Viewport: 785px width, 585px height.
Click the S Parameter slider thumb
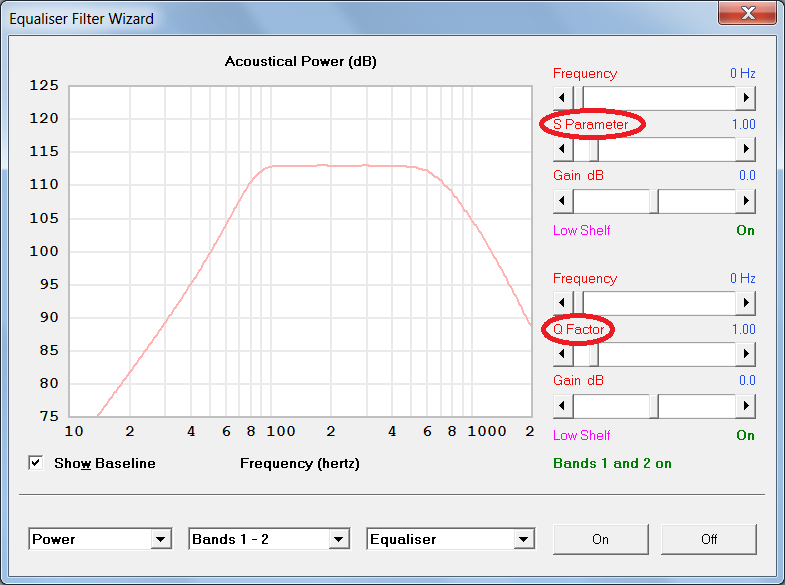(x=594, y=149)
